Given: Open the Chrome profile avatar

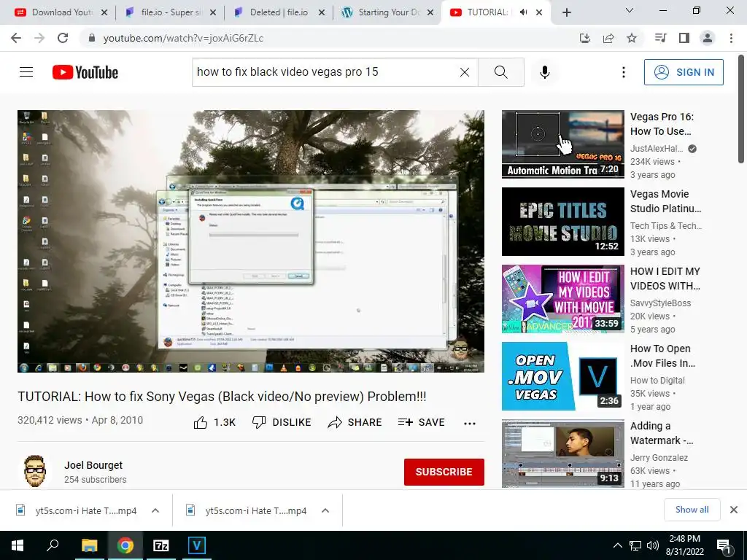Looking at the screenshot, I should pos(708,38).
